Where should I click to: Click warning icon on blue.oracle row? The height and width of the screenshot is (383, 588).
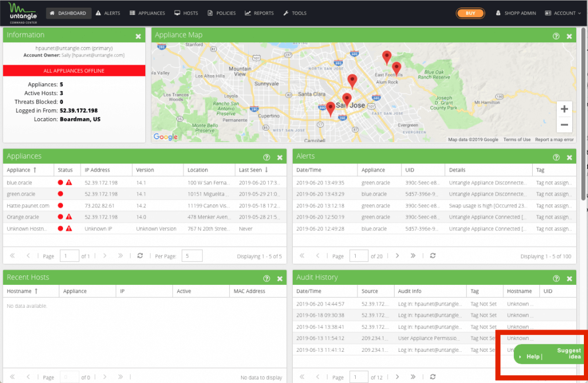(69, 183)
